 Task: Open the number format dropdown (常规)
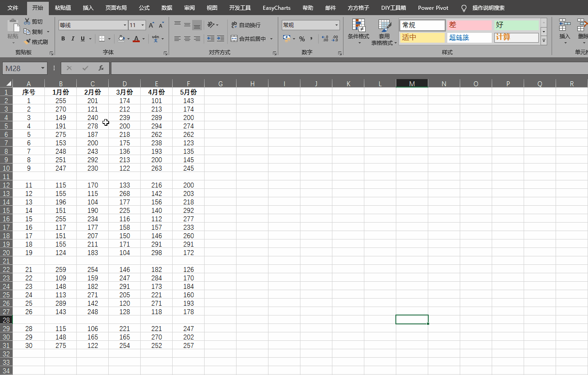(337, 25)
